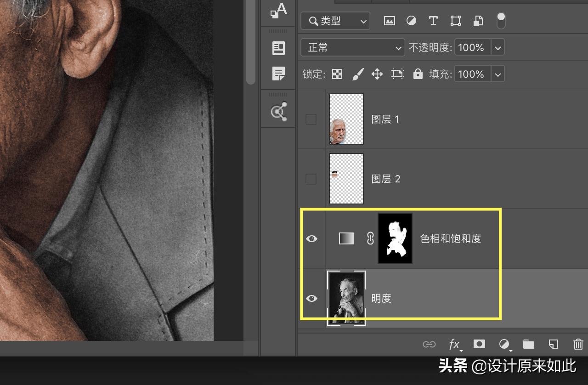Open the 类型 layer filter dropdown
Image resolution: width=588 pixels, height=385 pixels.
tap(335, 21)
